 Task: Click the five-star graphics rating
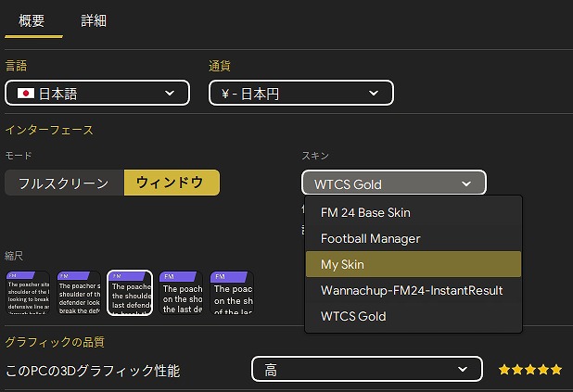pos(529,370)
